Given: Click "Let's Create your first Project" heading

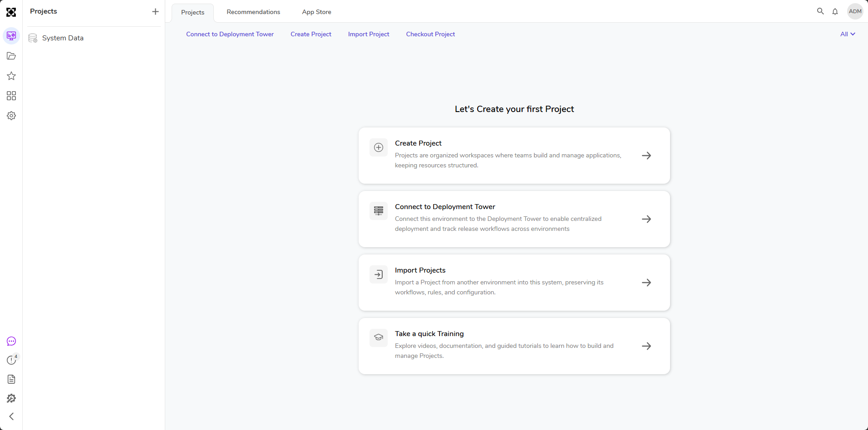Looking at the screenshot, I should 514,109.
